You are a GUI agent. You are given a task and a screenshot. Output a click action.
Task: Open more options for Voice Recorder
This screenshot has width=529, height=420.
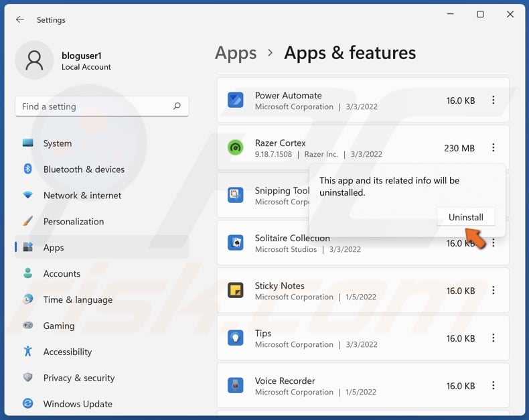494,386
